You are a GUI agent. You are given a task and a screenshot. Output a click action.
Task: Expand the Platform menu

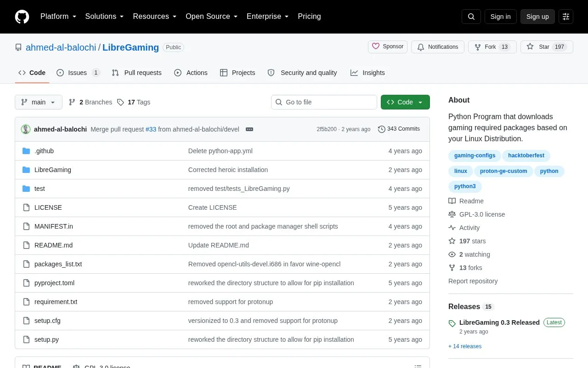(58, 17)
